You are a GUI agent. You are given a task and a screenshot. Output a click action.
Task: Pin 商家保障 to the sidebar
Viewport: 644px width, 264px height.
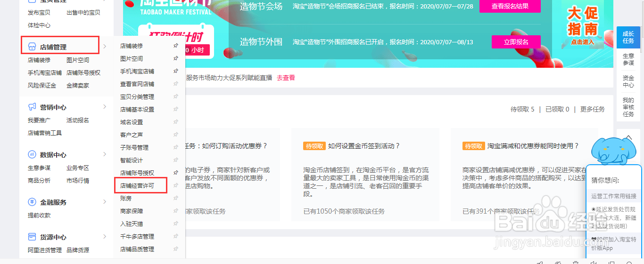click(x=176, y=211)
